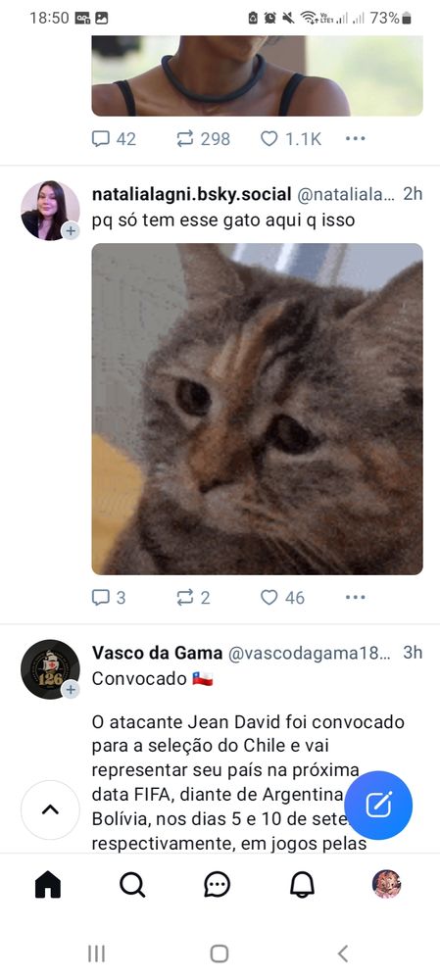Open the cat photo thumbnail
Viewport: 440px width, 980px height.
258,409
